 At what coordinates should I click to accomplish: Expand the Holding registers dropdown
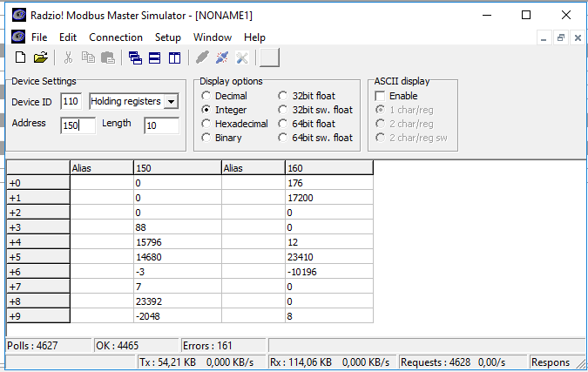[171, 102]
